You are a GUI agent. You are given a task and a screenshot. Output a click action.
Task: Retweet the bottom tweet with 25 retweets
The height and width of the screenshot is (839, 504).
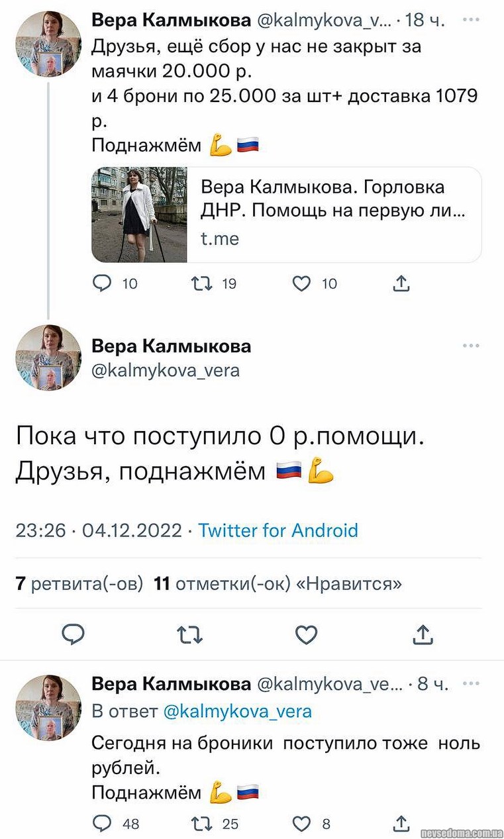(199, 823)
